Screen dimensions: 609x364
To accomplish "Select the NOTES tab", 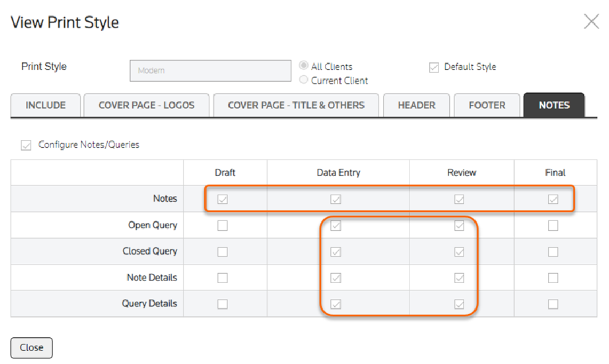I will pos(553,105).
